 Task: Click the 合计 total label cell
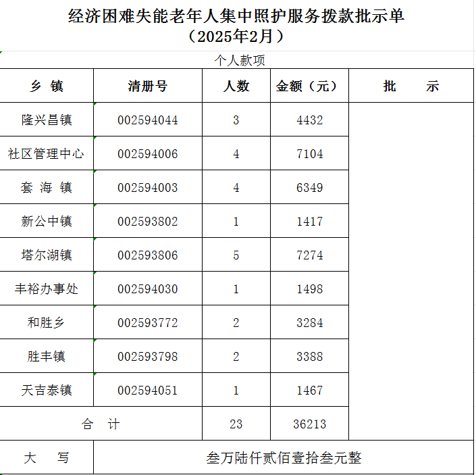click(101, 424)
